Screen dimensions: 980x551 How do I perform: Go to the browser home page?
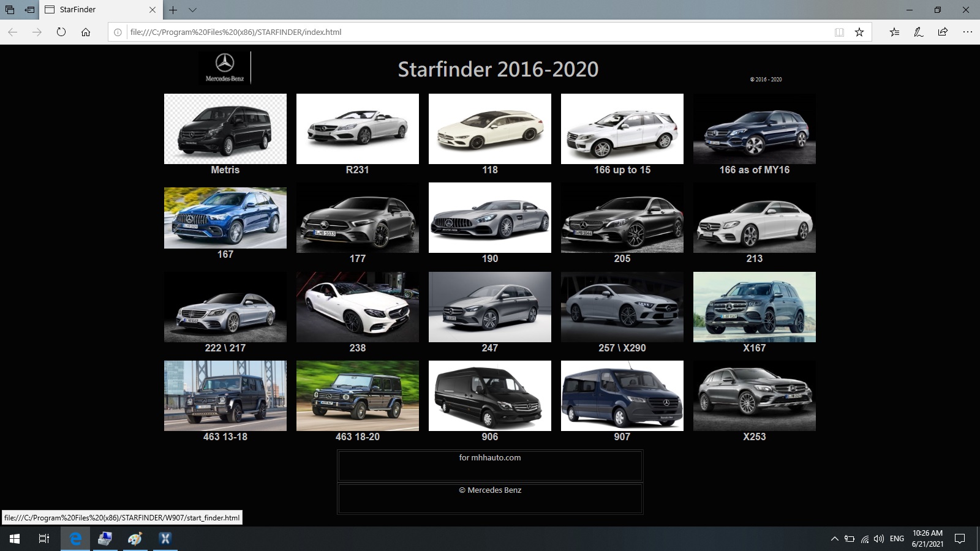86,32
